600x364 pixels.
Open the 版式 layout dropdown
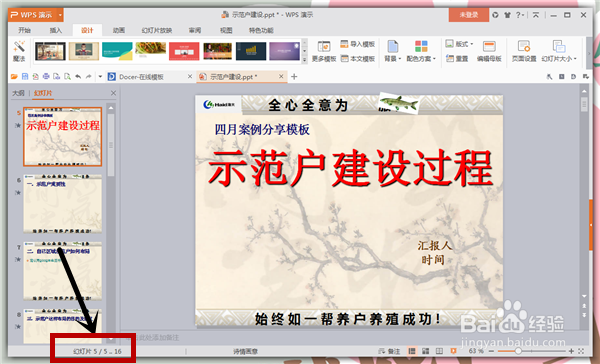click(x=459, y=44)
